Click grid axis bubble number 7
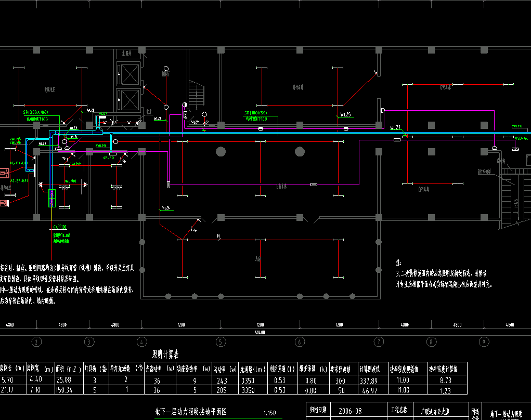531x420 pixels. [x=379, y=342]
